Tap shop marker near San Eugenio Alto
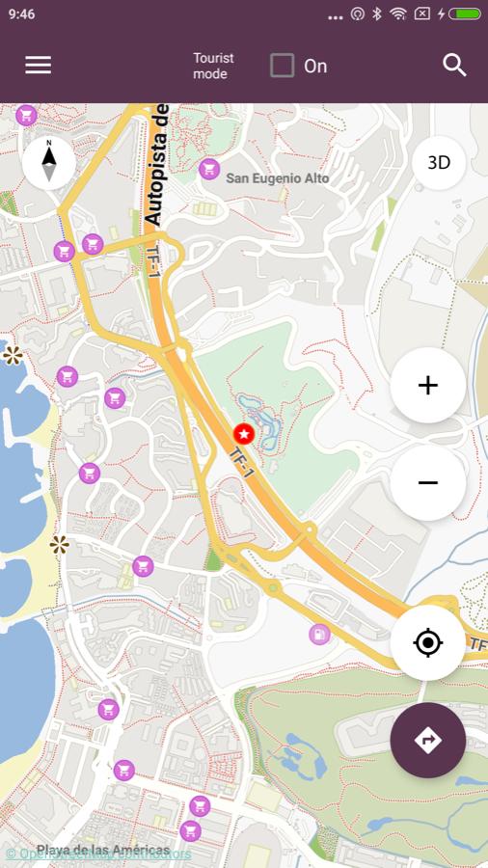This screenshot has width=488, height=868. point(209,169)
